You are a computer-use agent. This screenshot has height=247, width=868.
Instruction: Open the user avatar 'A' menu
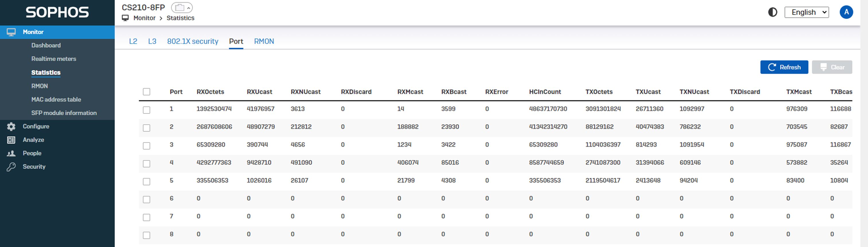tap(846, 13)
